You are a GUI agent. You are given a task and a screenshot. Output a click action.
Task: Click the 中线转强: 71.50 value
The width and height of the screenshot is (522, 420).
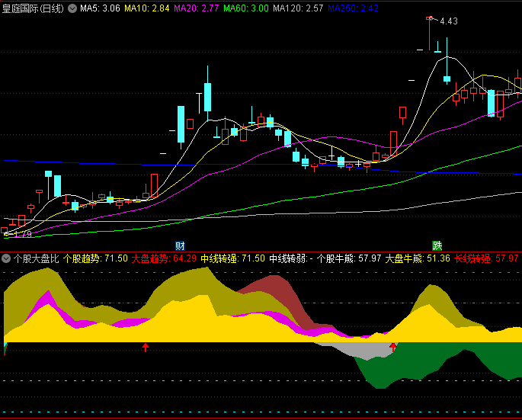tap(232, 258)
